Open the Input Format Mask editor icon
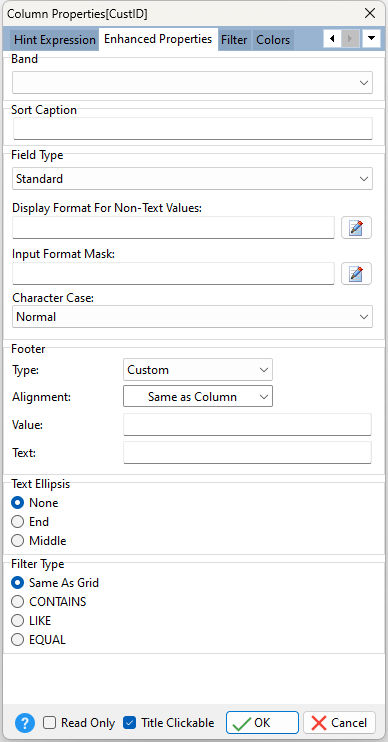Image resolution: width=388 pixels, height=742 pixels. pyautogui.click(x=356, y=274)
